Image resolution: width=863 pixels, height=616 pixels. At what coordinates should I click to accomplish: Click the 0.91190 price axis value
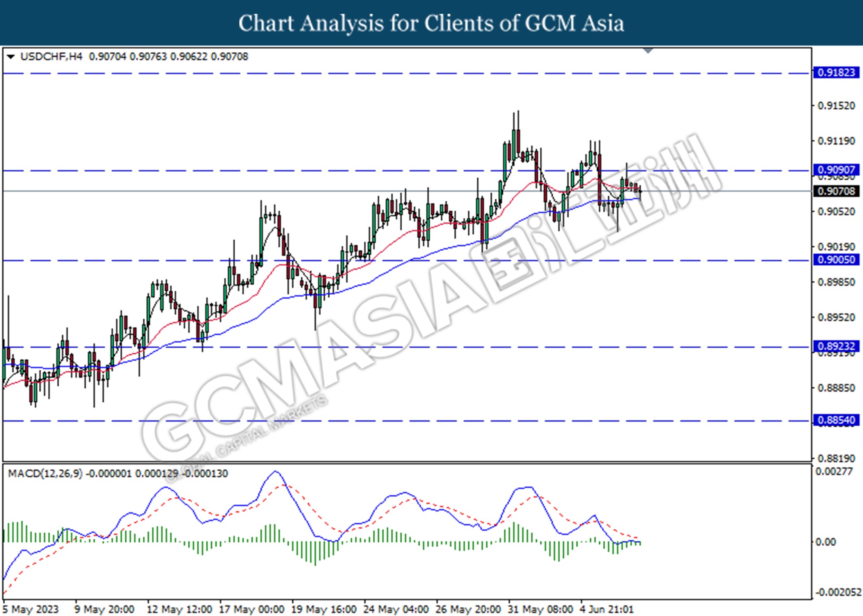836,141
